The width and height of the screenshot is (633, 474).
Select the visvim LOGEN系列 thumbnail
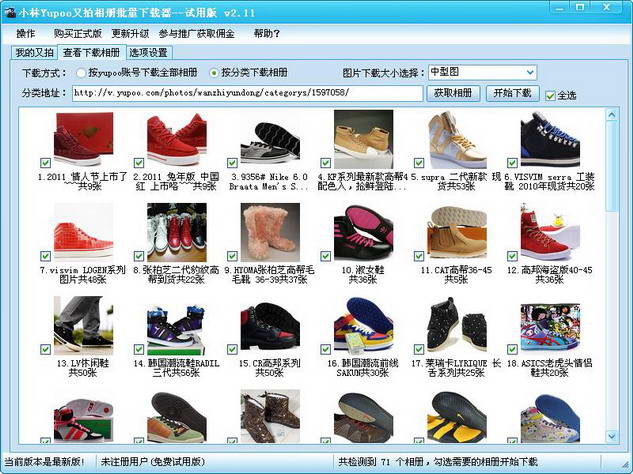pyautogui.click(x=84, y=231)
